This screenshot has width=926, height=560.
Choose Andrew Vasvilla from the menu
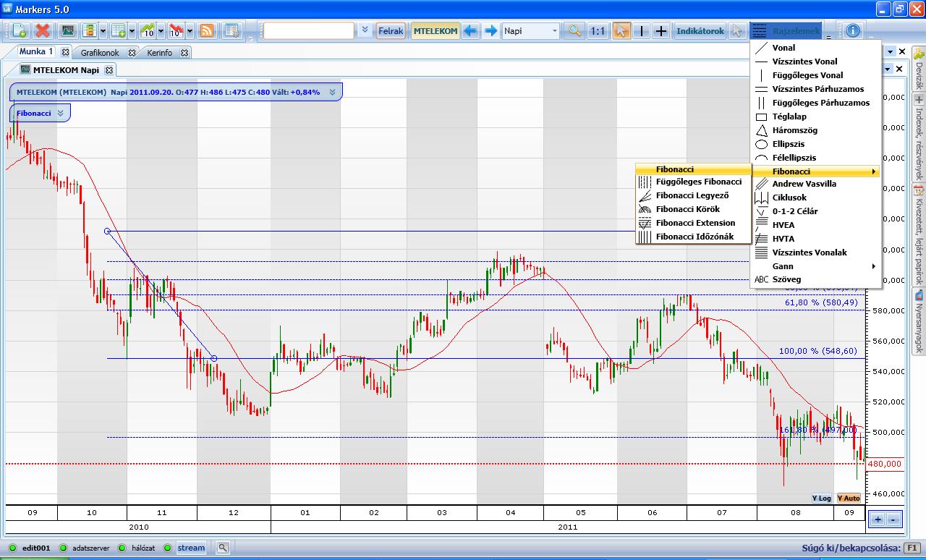pyautogui.click(x=816, y=184)
